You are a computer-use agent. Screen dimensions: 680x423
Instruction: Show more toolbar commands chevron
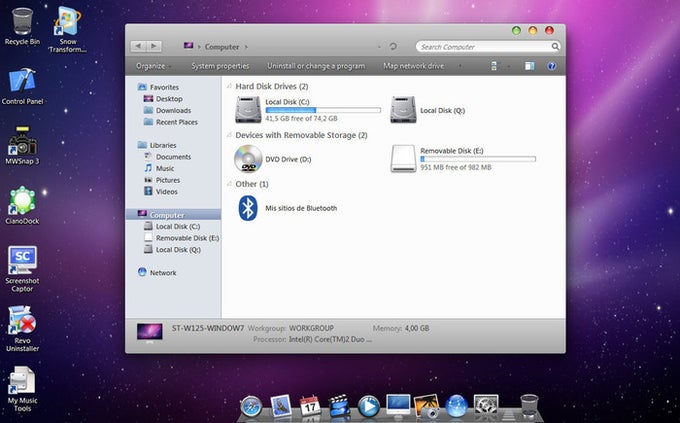(x=460, y=66)
